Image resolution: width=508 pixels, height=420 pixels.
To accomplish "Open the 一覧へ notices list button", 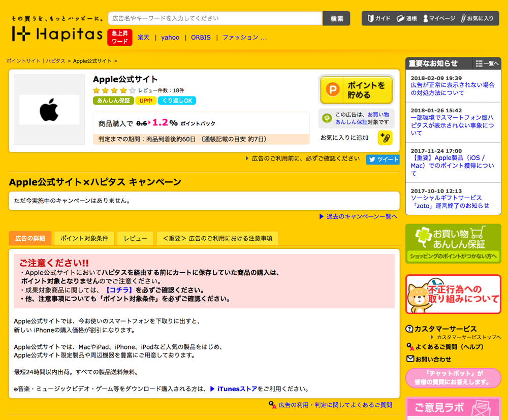I will [487, 63].
